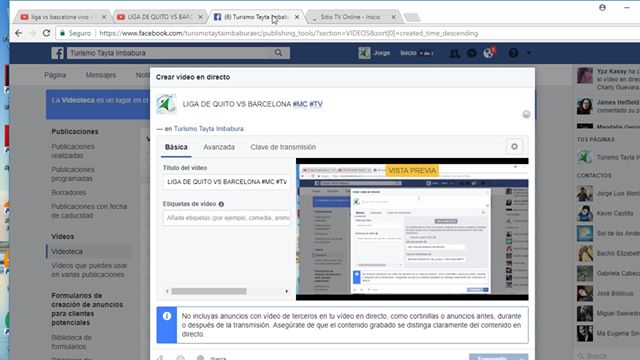Open the help question mark icon
640x360 pixels.
513,53
